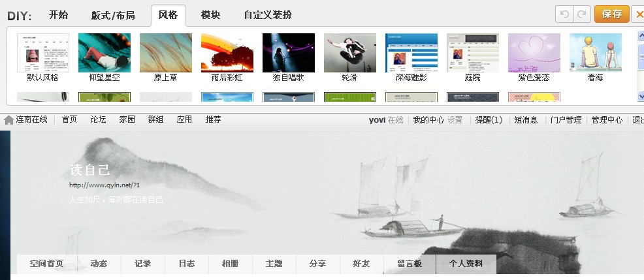Screen dimensions: 644x280
Task: Open the 开始 DIY tab
Action: point(58,15)
